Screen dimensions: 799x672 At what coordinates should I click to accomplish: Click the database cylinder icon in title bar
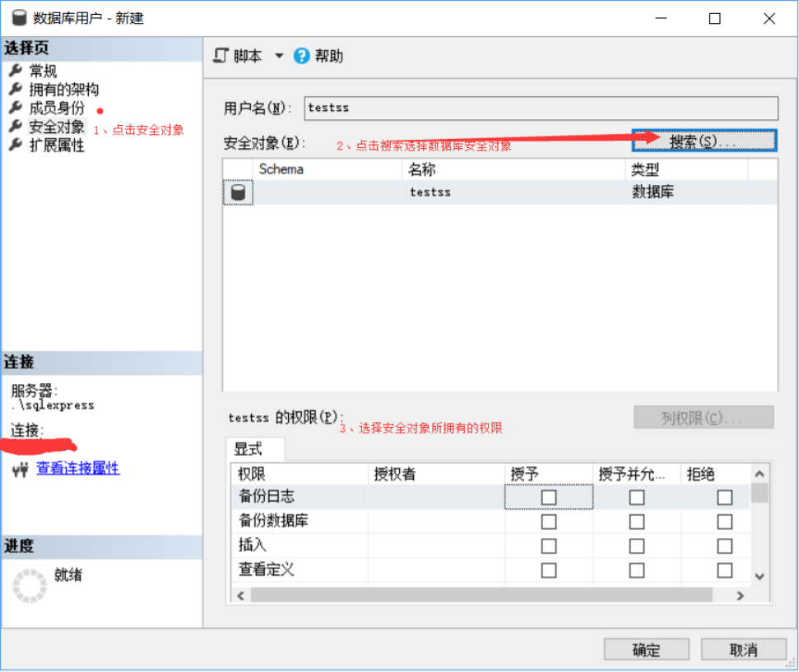[x=20, y=18]
